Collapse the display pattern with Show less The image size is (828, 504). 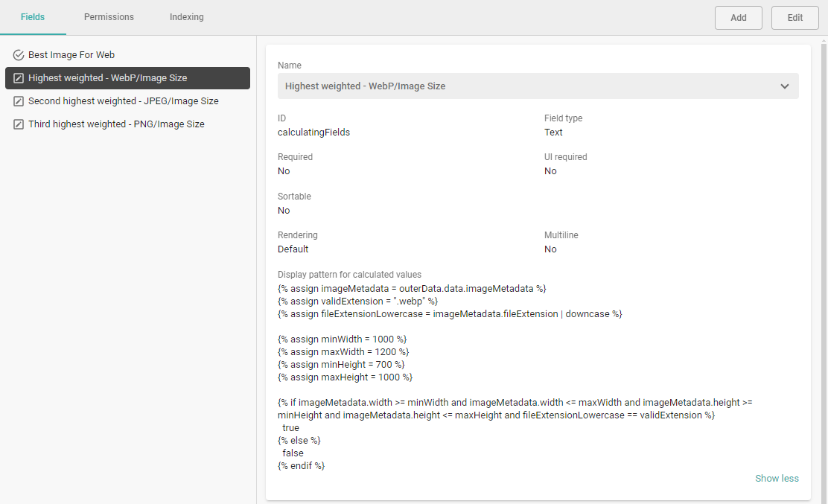(777, 479)
